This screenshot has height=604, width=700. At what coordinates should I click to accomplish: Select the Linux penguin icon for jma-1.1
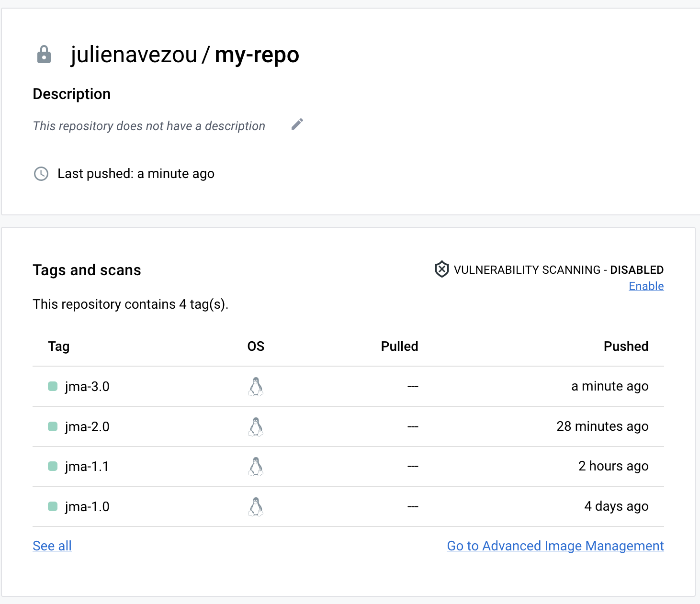click(256, 466)
